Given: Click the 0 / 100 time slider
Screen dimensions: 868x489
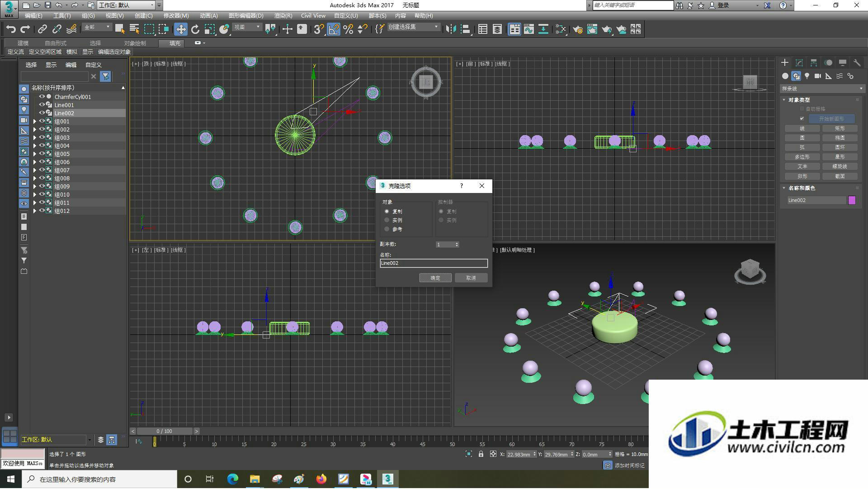Looking at the screenshot, I should [165, 432].
